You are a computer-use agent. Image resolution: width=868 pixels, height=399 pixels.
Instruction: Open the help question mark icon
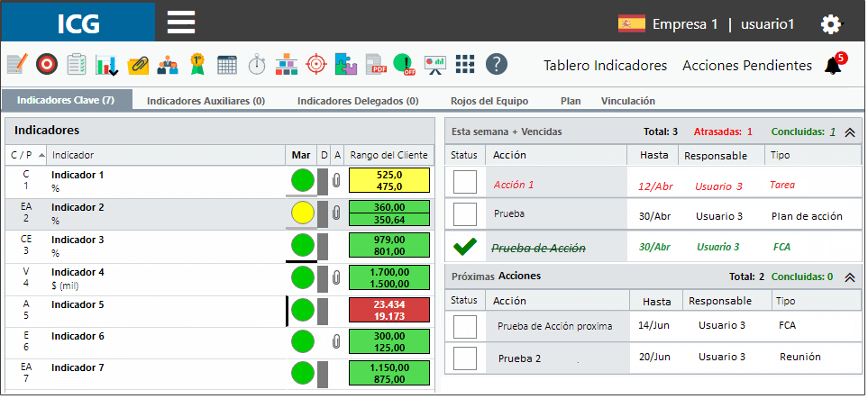click(497, 65)
